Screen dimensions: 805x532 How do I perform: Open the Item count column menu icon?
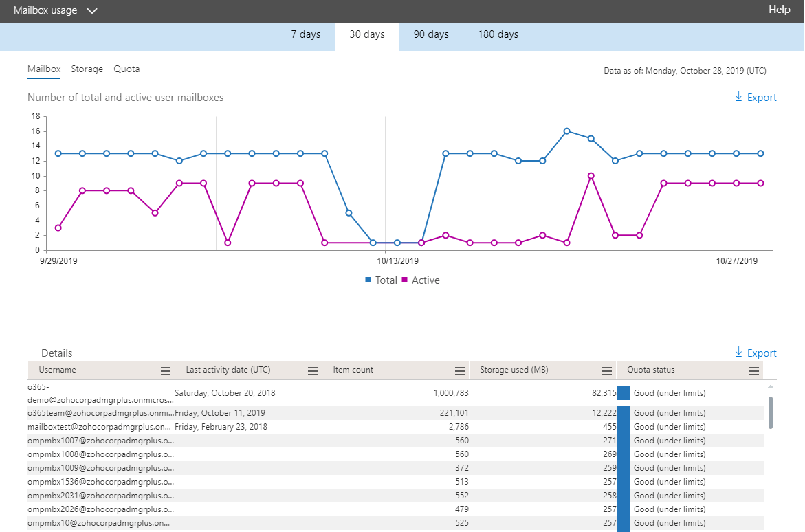tap(460, 370)
